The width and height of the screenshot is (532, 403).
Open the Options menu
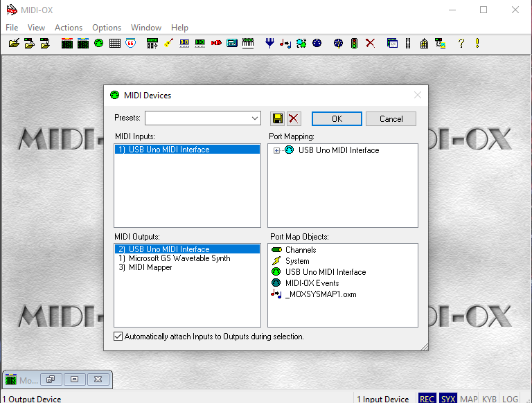click(107, 28)
